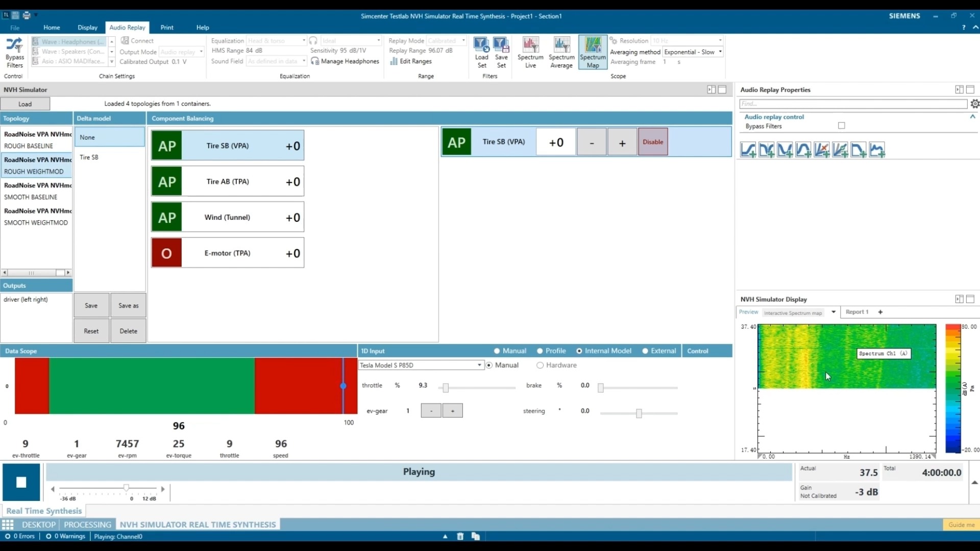980x551 pixels.
Task: Select the Hardware radio option
Action: tap(540, 365)
